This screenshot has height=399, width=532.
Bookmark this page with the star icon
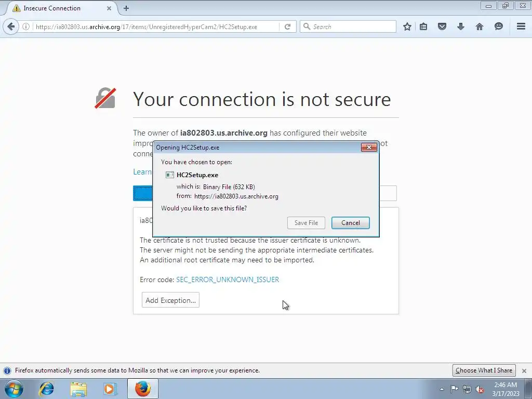(407, 26)
